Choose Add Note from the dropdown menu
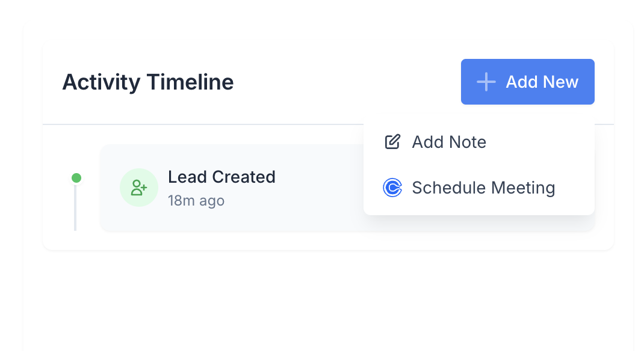 click(x=479, y=142)
